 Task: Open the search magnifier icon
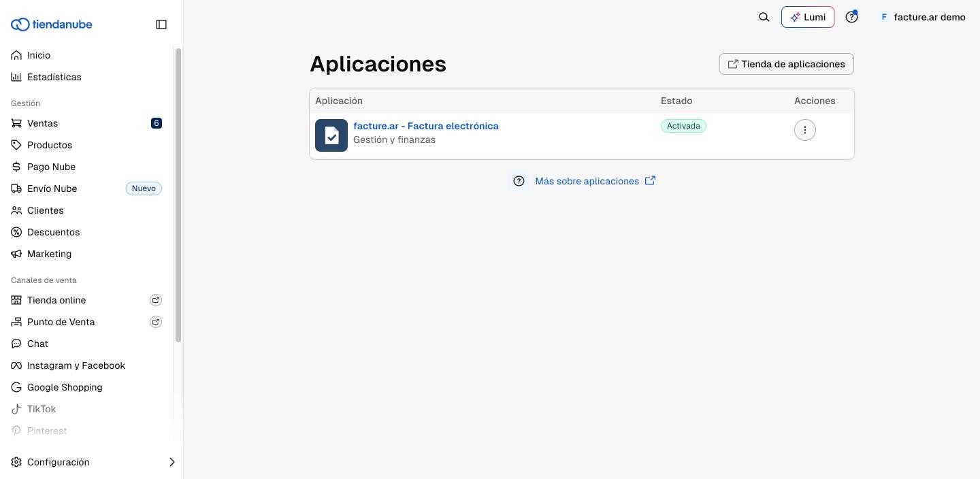coord(764,17)
